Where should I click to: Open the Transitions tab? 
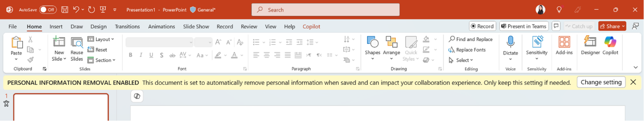point(127,26)
